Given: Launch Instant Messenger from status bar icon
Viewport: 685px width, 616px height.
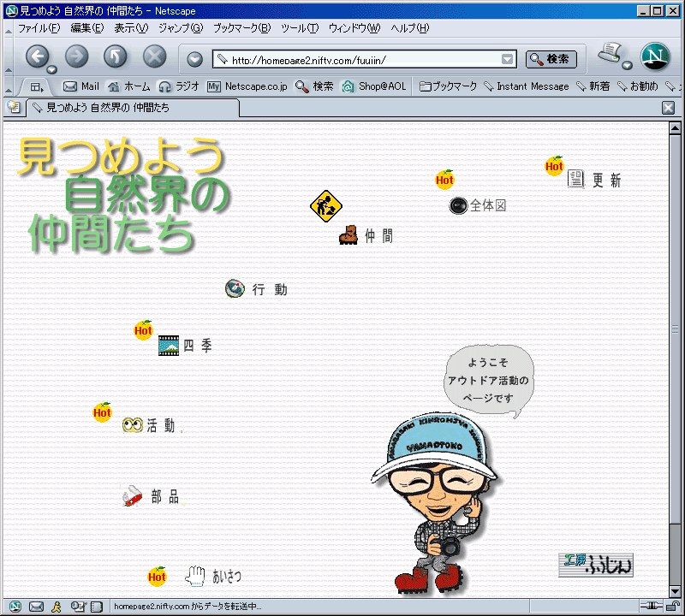Looking at the screenshot, I should [57, 607].
